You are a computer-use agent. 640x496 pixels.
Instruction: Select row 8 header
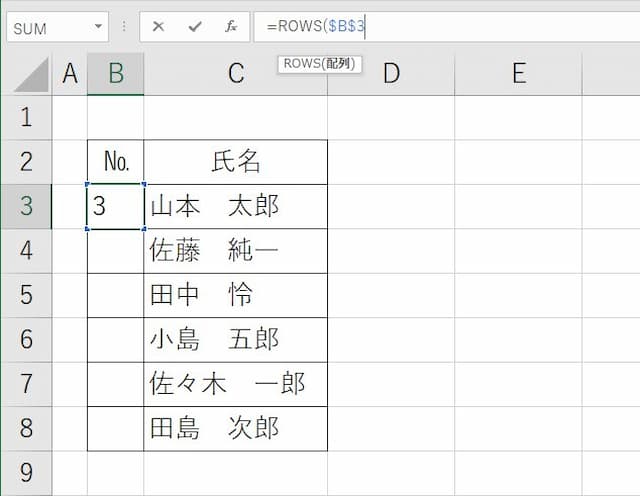[x=26, y=428]
